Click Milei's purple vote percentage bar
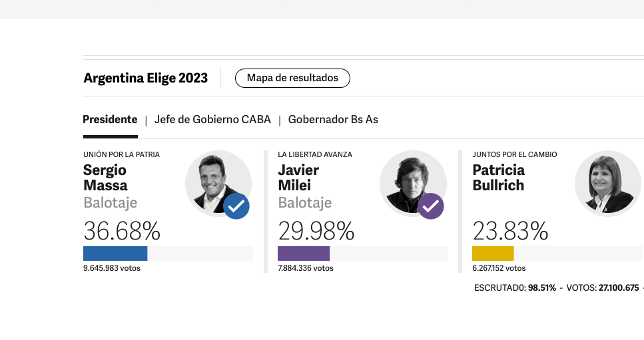This screenshot has height=340, width=644. click(x=304, y=254)
